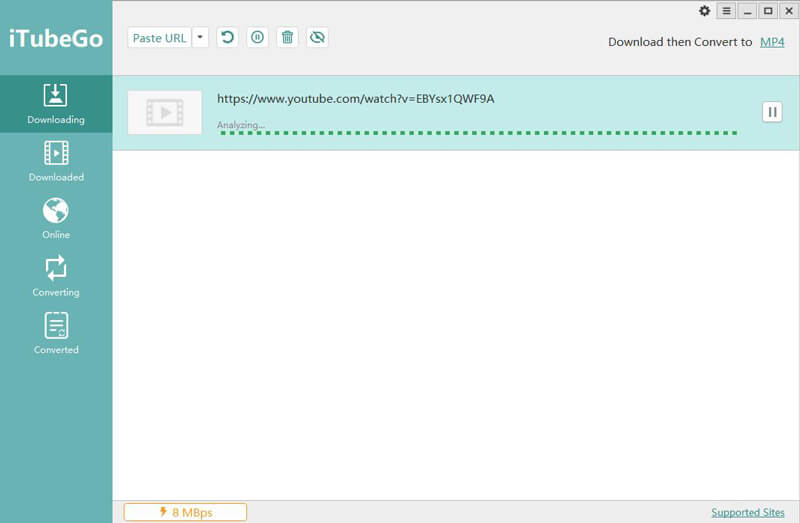Viewport: 800px width, 523px height.
Task: Select the youtube.com/watch?v=EBYsx1QWF9A URL text
Action: tap(356, 98)
